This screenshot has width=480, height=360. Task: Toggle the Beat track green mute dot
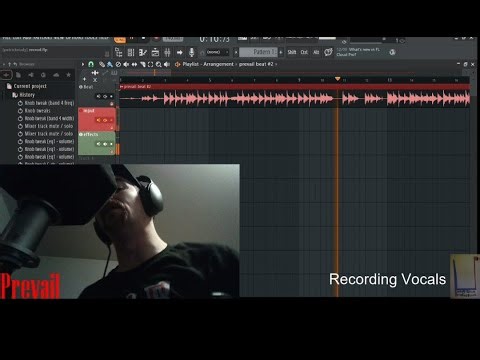click(111, 96)
